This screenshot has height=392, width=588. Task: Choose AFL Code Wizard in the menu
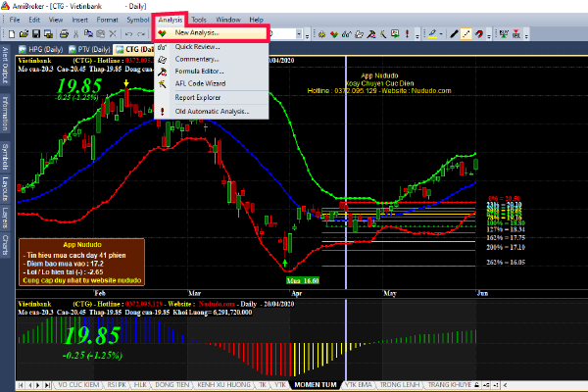click(x=212, y=83)
